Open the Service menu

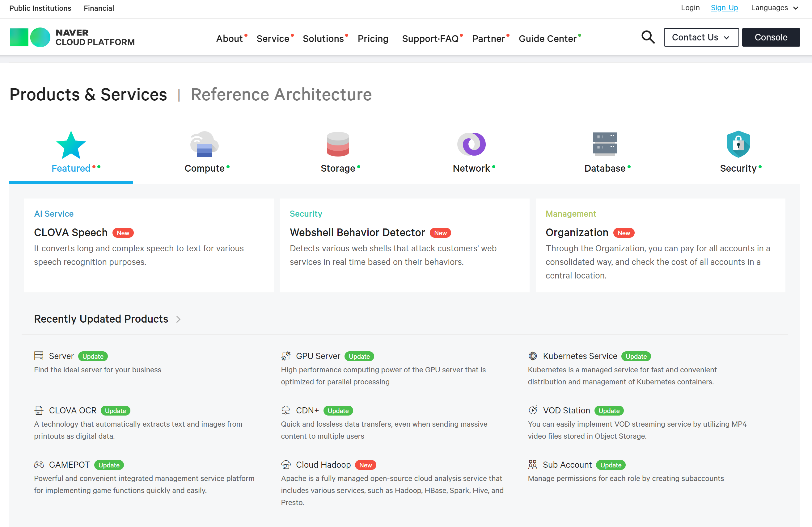click(273, 39)
